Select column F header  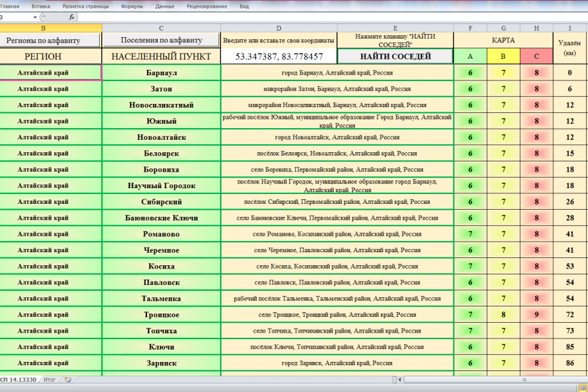(470, 28)
